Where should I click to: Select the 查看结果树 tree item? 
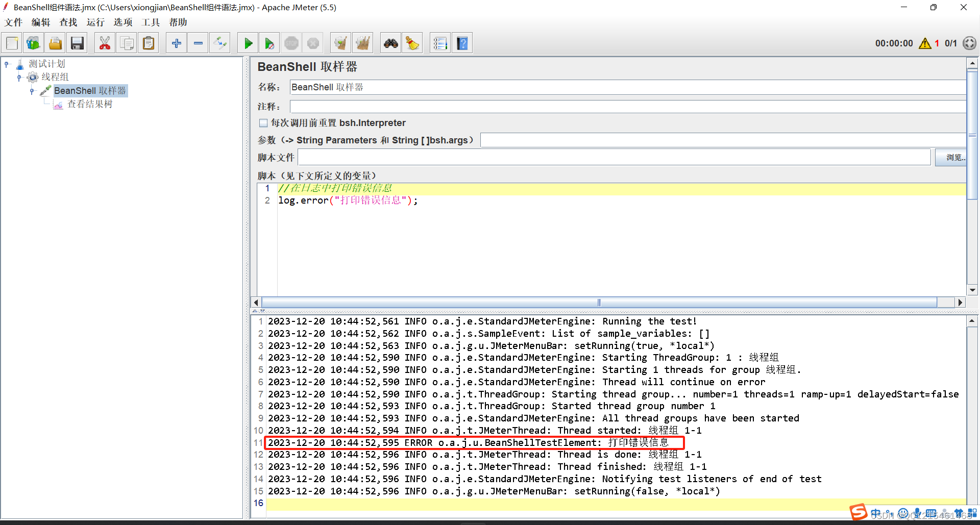[90, 104]
